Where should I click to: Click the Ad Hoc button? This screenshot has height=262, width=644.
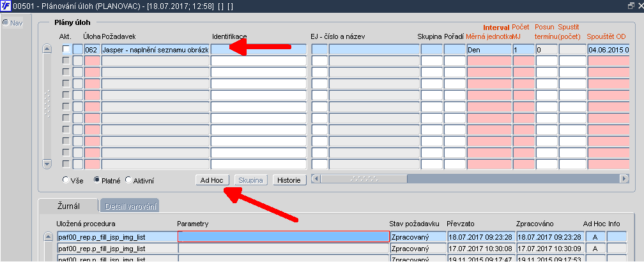click(212, 180)
